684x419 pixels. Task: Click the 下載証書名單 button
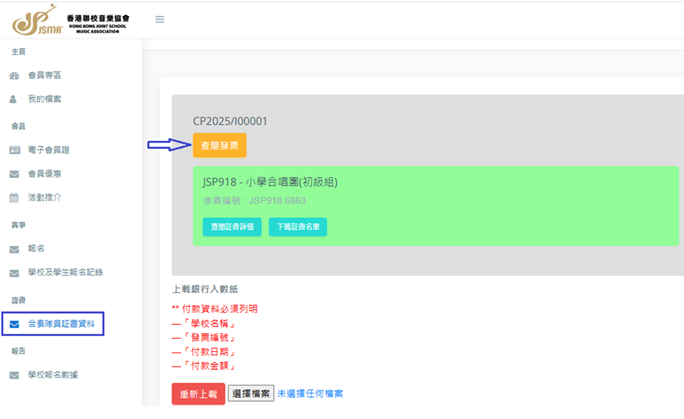298,227
